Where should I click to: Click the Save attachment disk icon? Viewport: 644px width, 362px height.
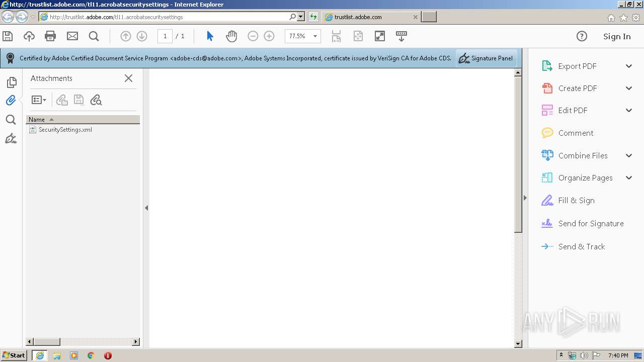pos(78,100)
